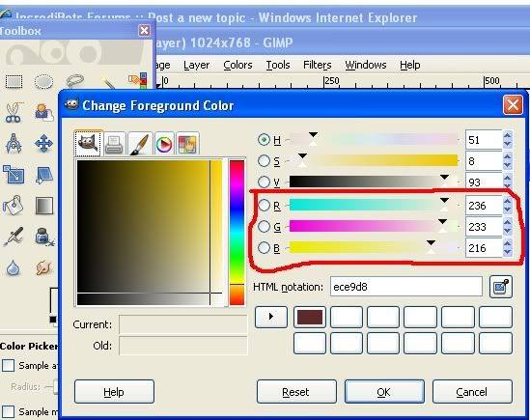Viewport: 530px width, 420px height.
Task: Click the Cancel button
Action: [x=472, y=392]
